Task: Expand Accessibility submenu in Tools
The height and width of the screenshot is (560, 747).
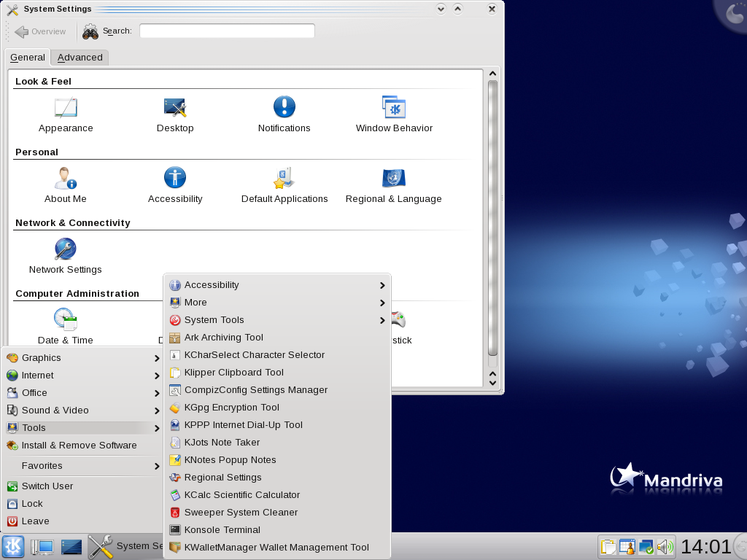Action: pyautogui.click(x=277, y=285)
